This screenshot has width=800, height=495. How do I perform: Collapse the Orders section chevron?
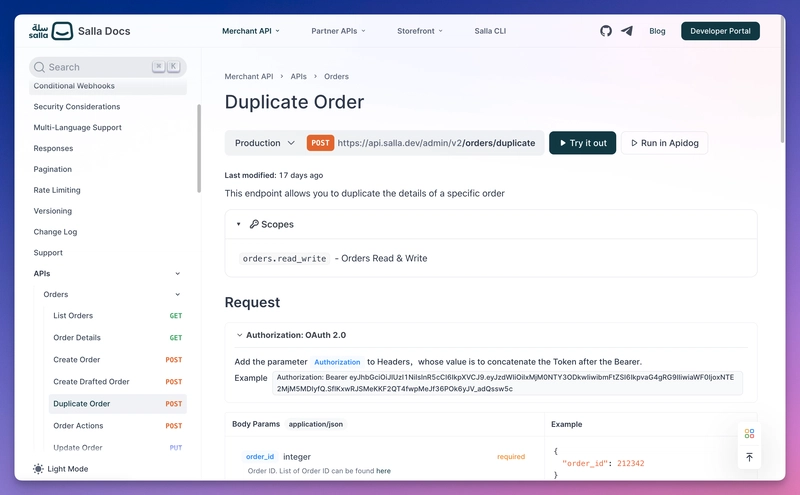(x=178, y=294)
